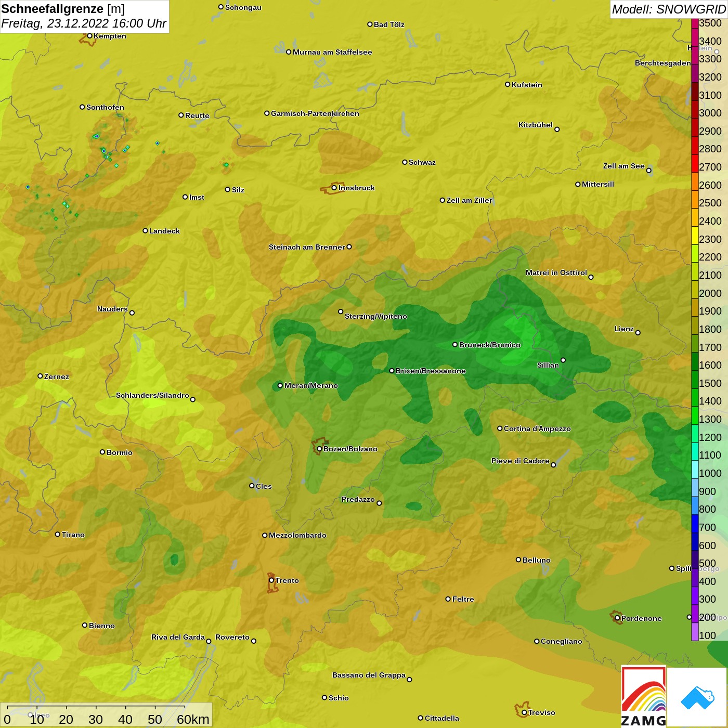This screenshot has height=728, width=728.
Task: Click the Modell: SNOWGRID label
Action: [669, 9]
